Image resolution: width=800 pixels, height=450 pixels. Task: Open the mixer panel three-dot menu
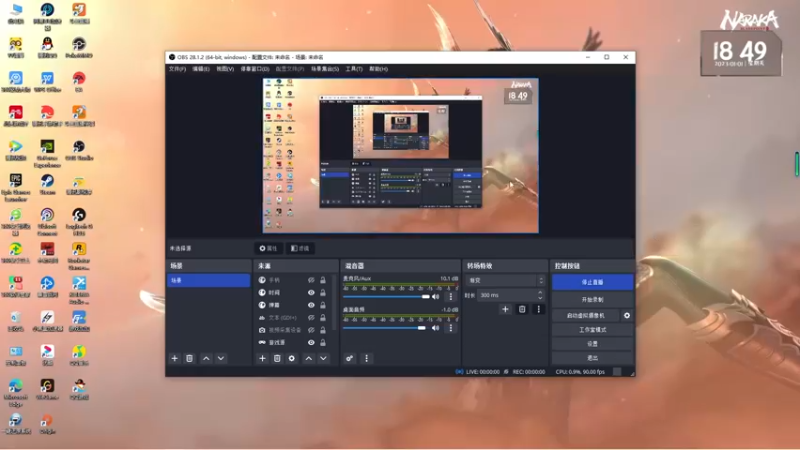click(366, 358)
